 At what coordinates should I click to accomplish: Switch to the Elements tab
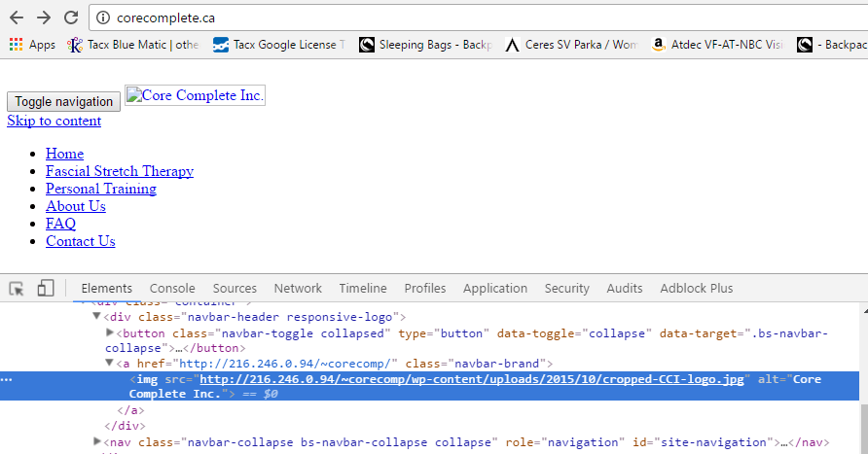[107, 288]
